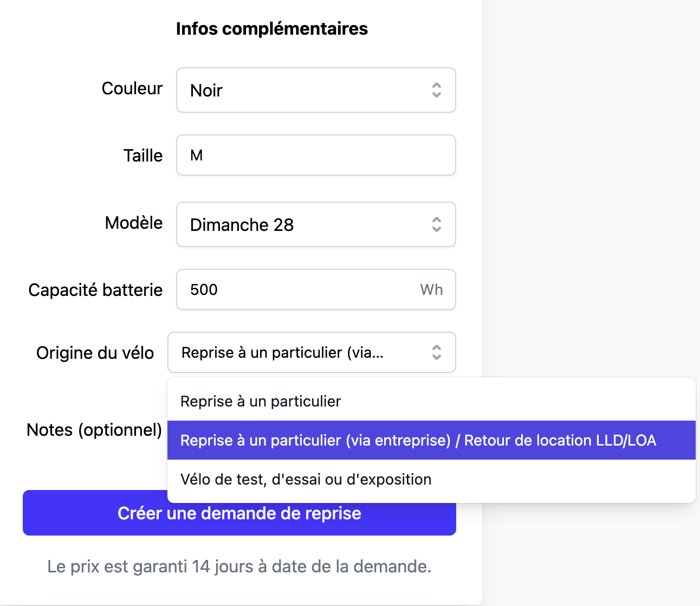
Task: Click the Couleur field label
Action: [x=132, y=88]
